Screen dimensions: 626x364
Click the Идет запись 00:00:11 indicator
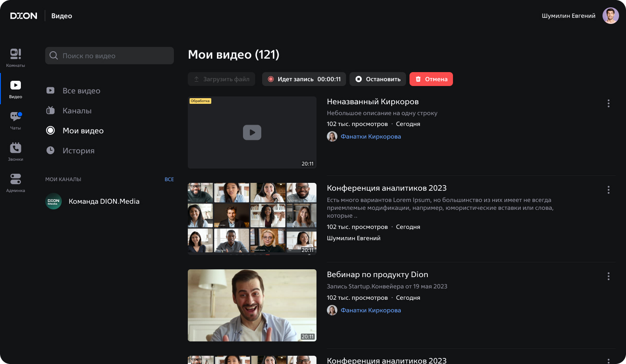tap(304, 79)
